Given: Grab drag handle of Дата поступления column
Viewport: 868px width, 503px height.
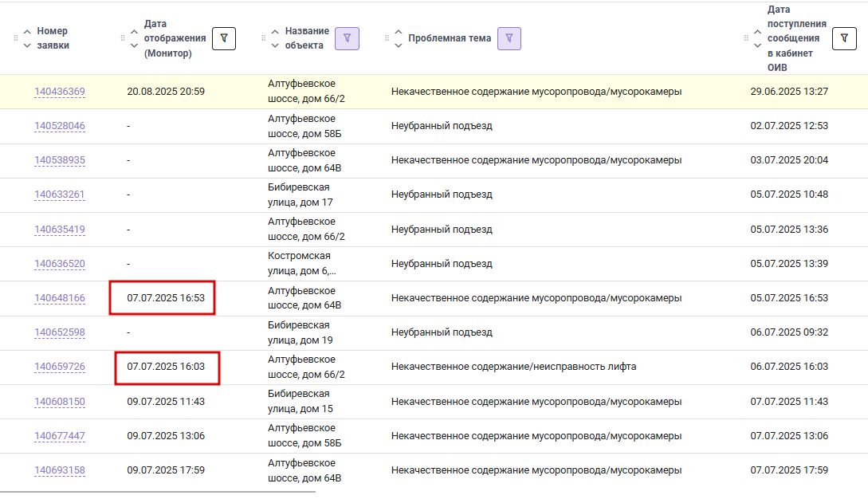Looking at the screenshot, I should click(746, 38).
